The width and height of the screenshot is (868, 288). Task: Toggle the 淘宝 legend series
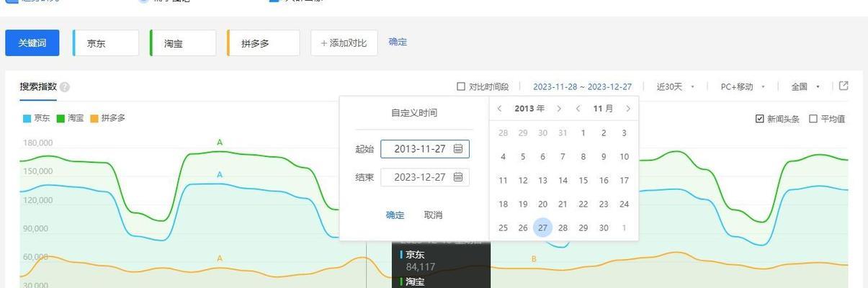(x=71, y=118)
